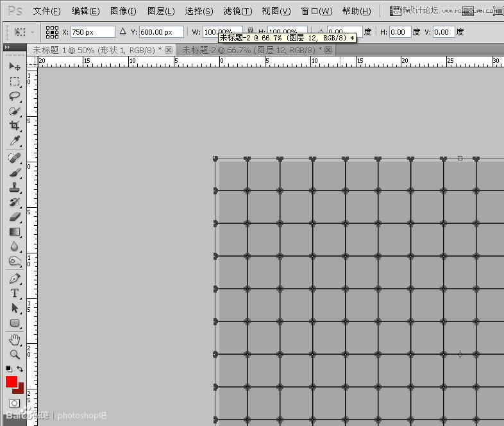
Task: Toggle relative positioning triangle for reference point
Action: click(x=123, y=31)
